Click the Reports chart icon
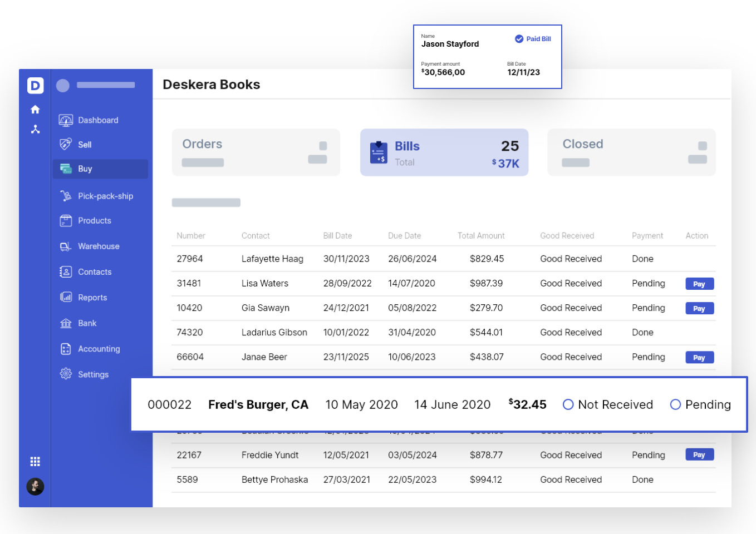756x534 pixels. coord(66,298)
